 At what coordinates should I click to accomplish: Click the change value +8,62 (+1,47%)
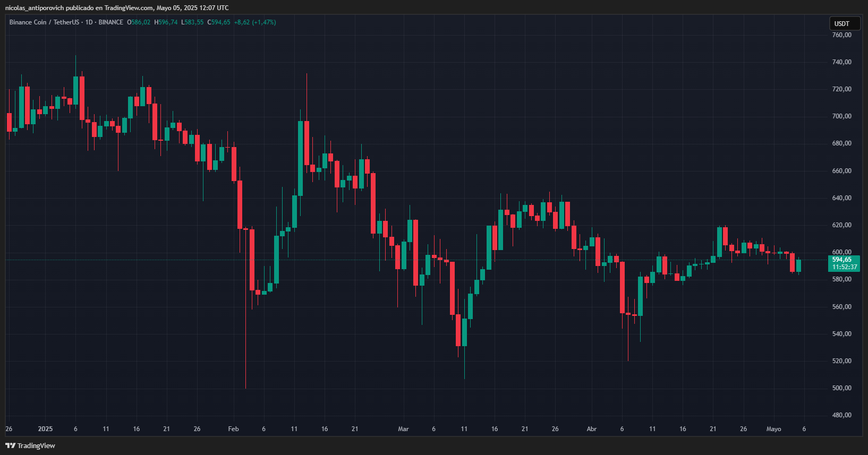click(255, 22)
